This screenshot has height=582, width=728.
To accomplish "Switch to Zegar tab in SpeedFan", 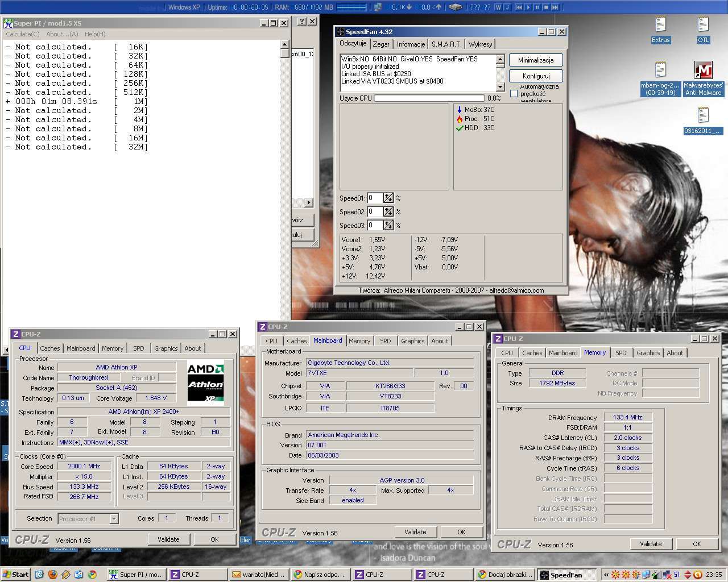I will pos(381,44).
